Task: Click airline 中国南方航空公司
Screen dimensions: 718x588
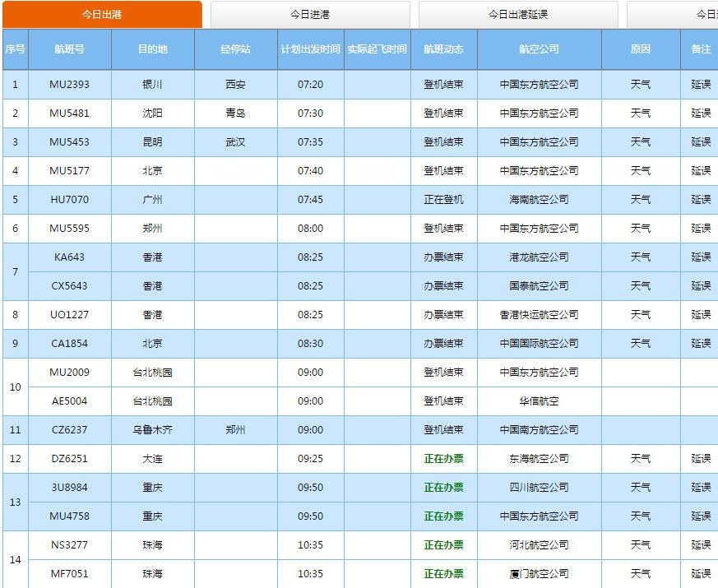Action: tap(539, 430)
